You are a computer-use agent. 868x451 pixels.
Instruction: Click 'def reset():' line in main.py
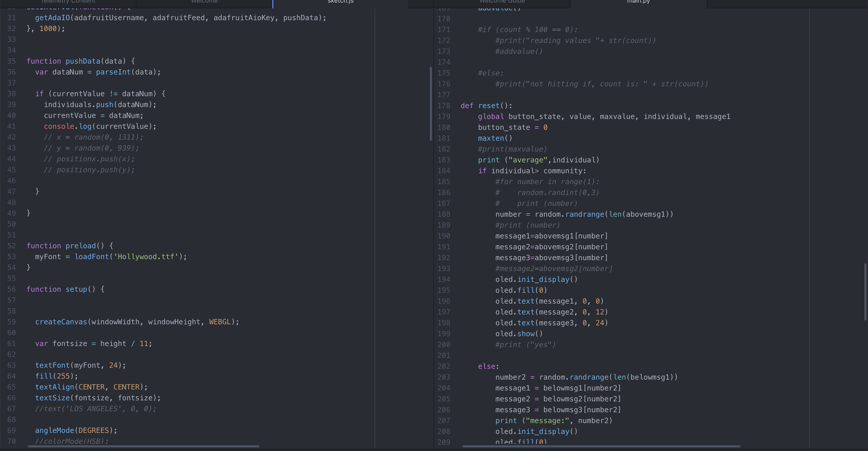pos(486,106)
